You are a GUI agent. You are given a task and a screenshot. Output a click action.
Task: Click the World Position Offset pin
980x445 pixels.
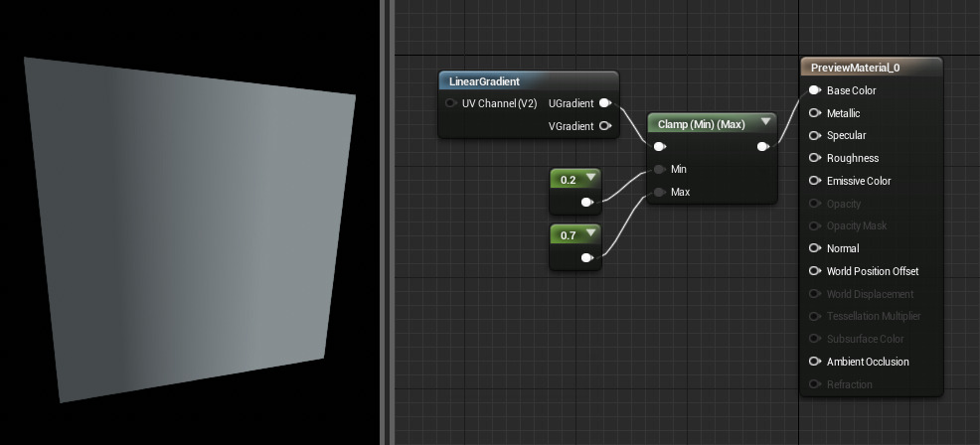pyautogui.click(x=814, y=271)
